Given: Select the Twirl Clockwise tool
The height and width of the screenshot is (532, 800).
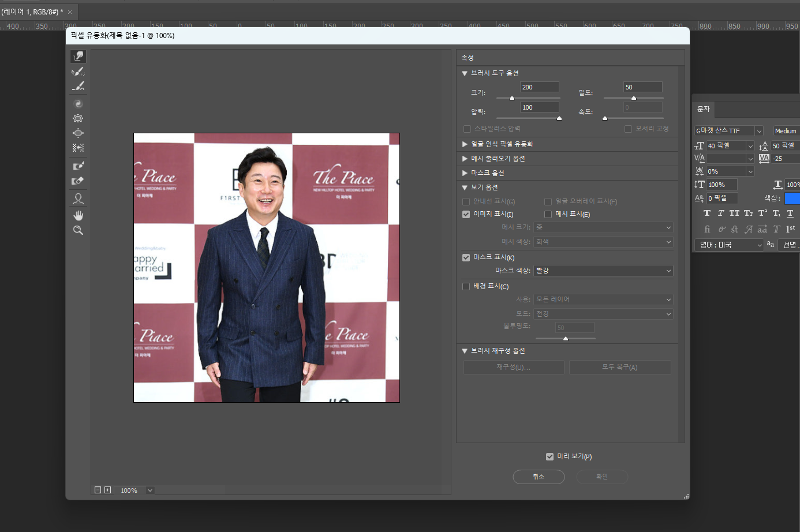Looking at the screenshot, I should pos(78,104).
